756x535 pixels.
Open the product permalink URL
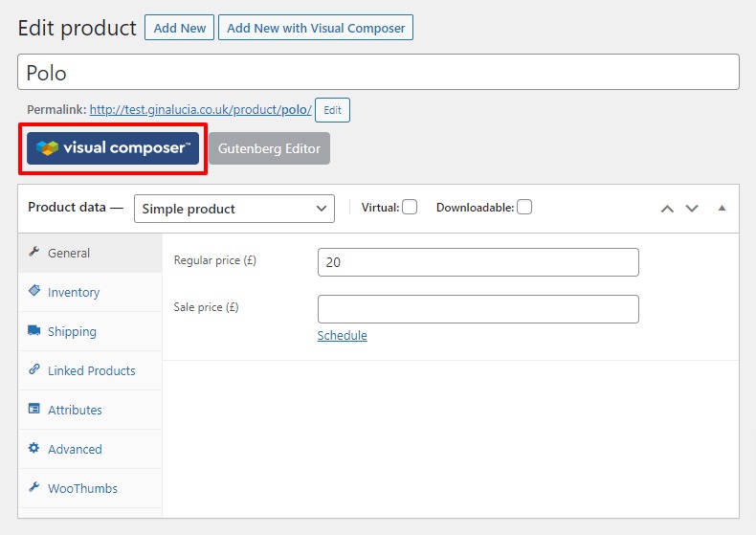[201, 110]
